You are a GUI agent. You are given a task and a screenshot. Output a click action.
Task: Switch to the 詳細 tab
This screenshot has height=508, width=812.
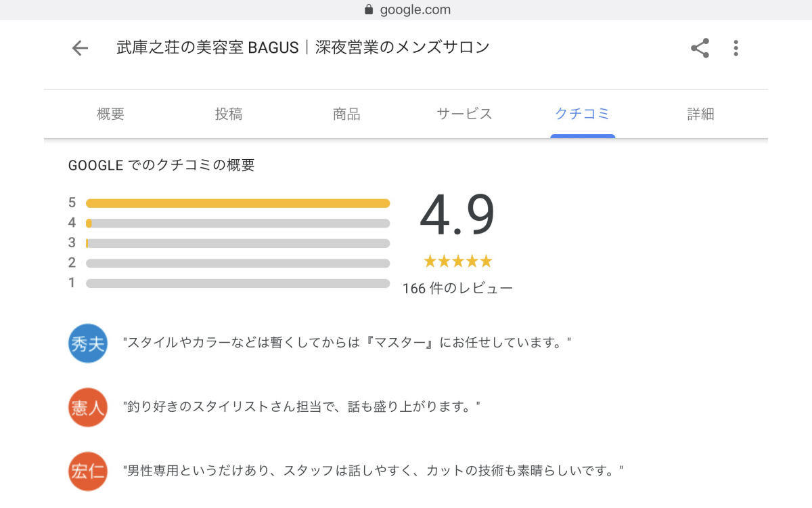point(701,114)
